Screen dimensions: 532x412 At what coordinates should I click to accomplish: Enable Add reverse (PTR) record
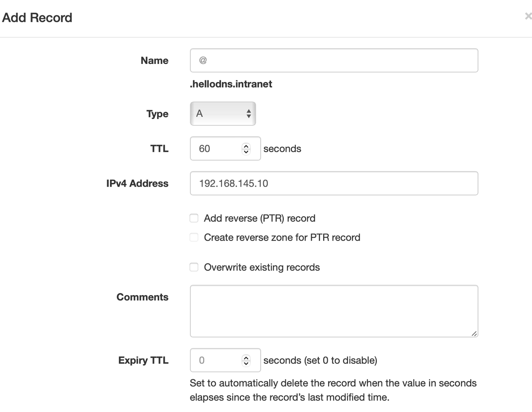194,218
